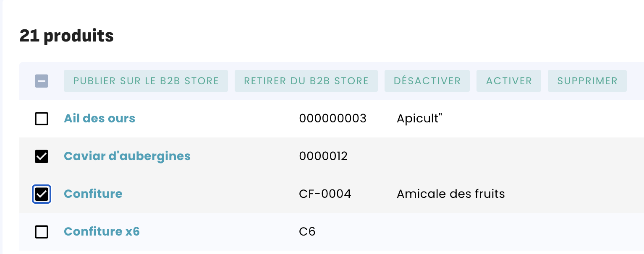
Task: Toggle the select-all products checkbox
Action: pos(42,81)
